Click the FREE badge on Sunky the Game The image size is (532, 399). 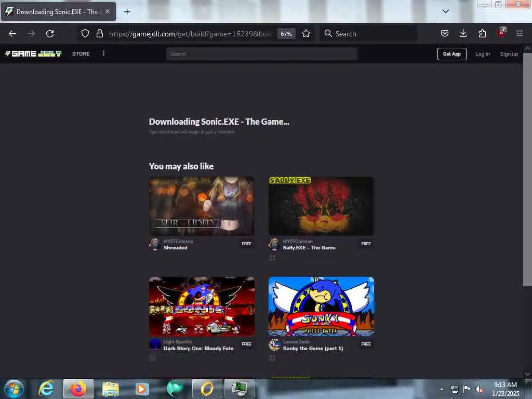click(366, 344)
